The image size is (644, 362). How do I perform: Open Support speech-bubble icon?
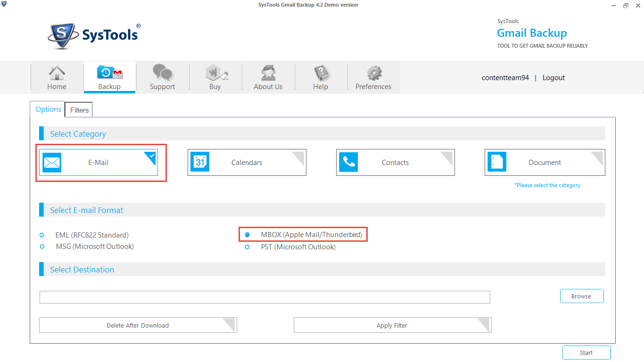coord(162,73)
